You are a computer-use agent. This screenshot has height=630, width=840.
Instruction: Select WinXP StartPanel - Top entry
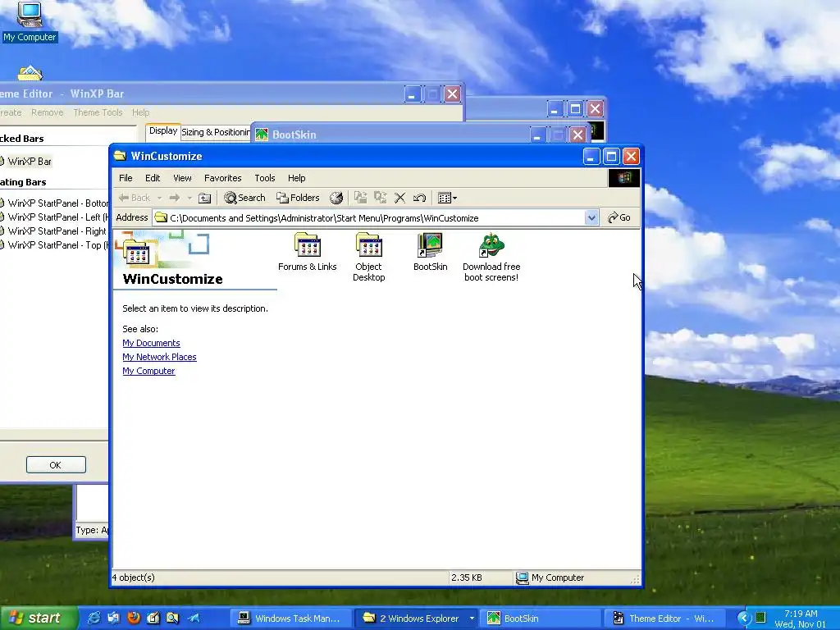[x=54, y=244]
